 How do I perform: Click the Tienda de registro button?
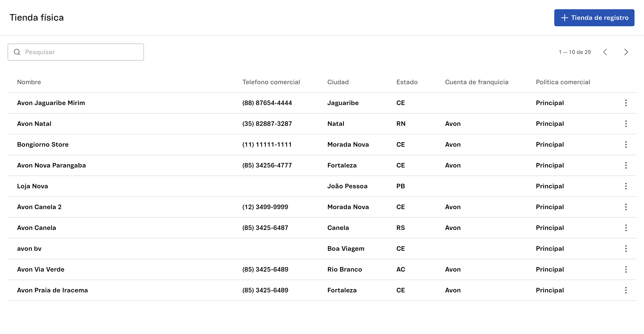tap(594, 18)
